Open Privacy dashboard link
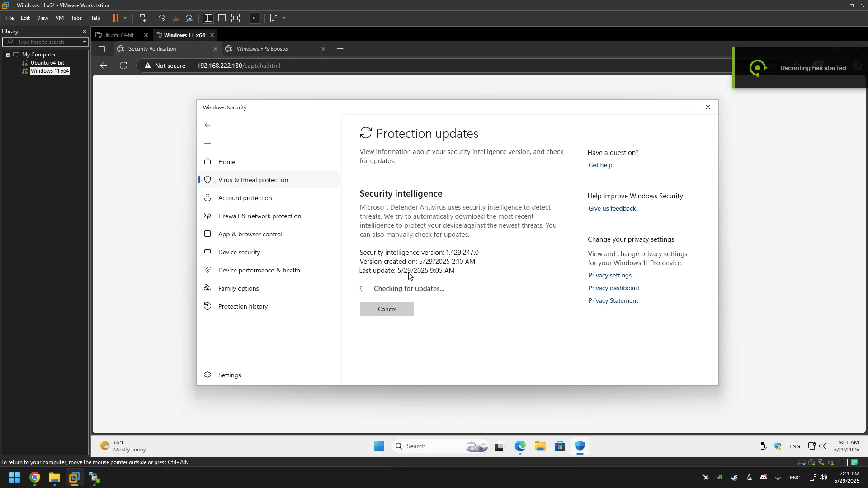Image resolution: width=868 pixels, height=488 pixels. [x=613, y=288]
